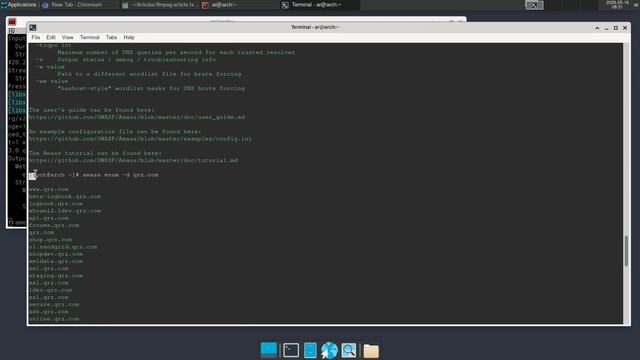Roll up the terminal window with the up-arrow button
The height and width of the screenshot is (360, 640).
coord(597,28)
